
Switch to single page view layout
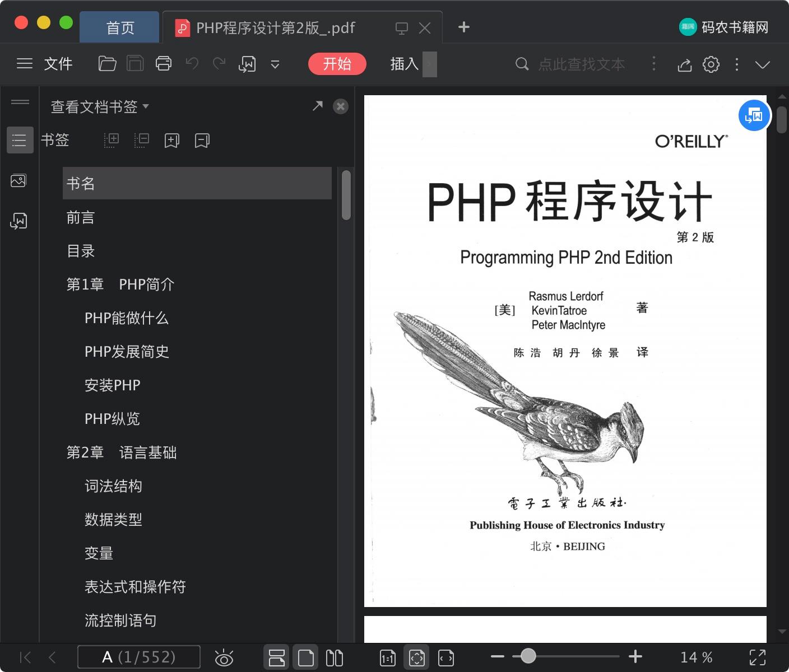pos(306,657)
